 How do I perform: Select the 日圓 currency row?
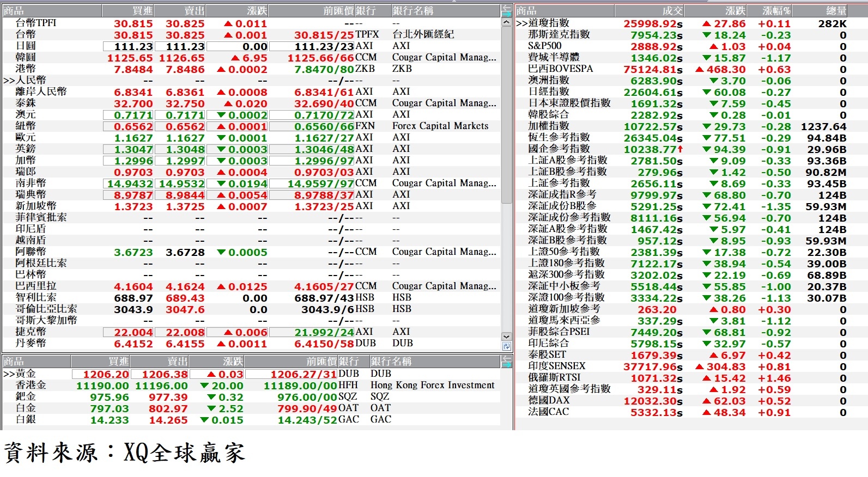[x=251, y=46]
